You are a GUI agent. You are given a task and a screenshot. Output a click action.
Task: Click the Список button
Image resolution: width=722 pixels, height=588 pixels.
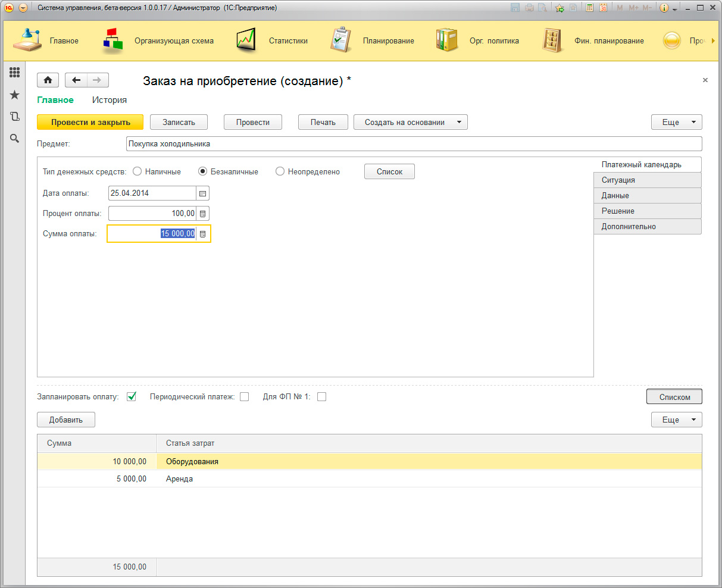(x=389, y=171)
